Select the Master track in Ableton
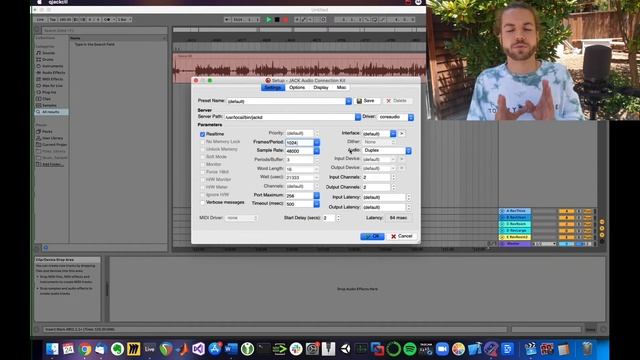Screen dimensions: 640x360 515,244
